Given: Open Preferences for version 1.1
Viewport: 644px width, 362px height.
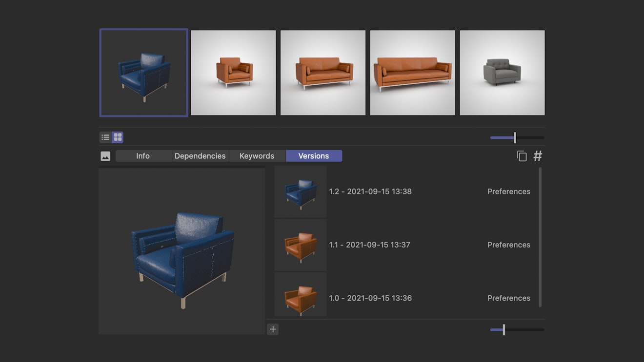Looking at the screenshot, I should point(509,245).
